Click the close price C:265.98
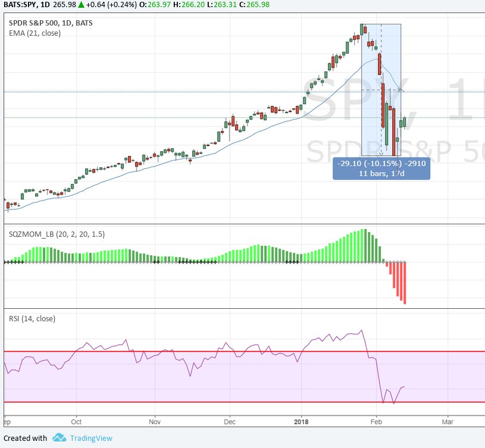Screen dimensions: 485x448 pos(254,5)
